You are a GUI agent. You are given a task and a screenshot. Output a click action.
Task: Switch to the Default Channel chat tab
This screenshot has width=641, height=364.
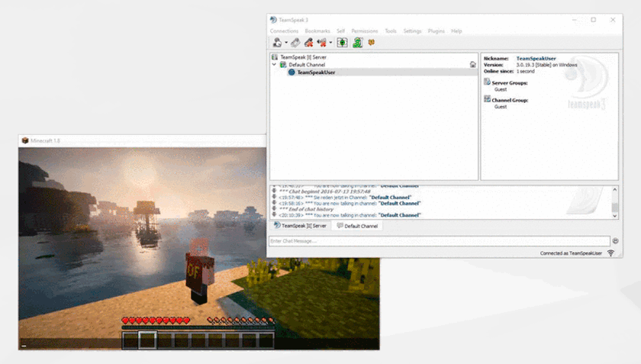point(357,226)
